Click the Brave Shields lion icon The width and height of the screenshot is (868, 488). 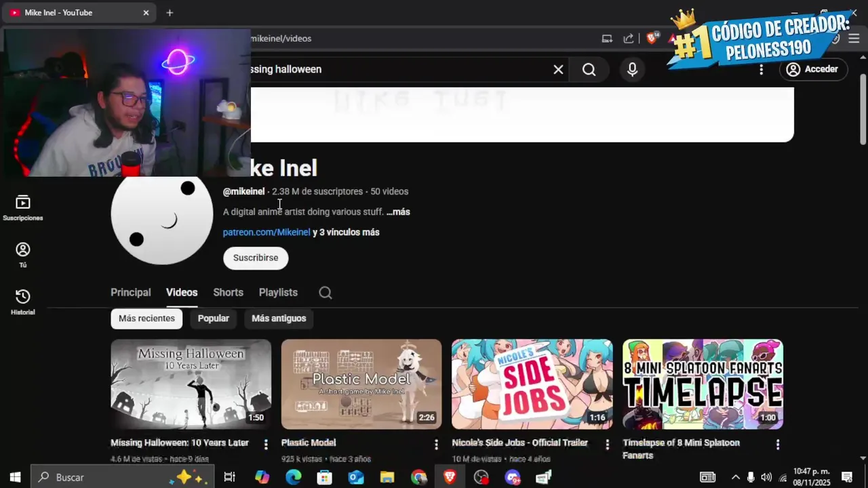pos(652,39)
